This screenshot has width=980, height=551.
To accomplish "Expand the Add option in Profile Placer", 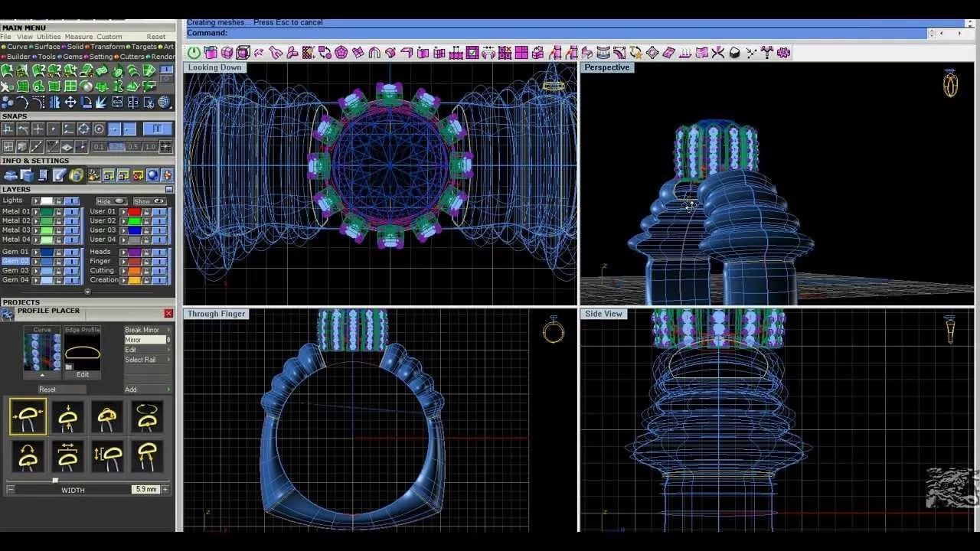I will (168, 390).
